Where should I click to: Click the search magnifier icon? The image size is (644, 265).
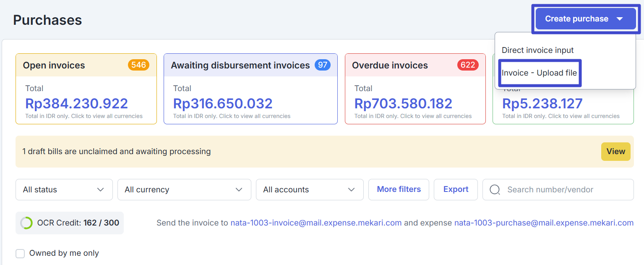pos(495,190)
